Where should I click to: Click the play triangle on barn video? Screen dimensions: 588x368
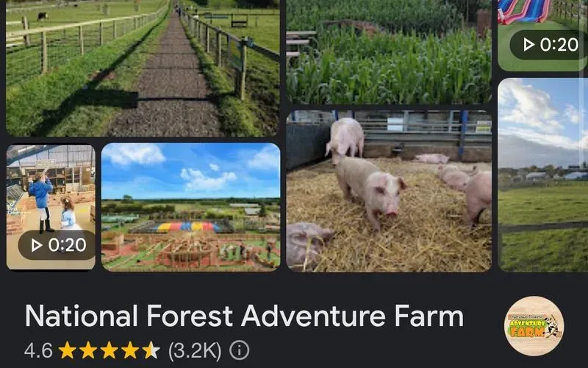coord(36,245)
